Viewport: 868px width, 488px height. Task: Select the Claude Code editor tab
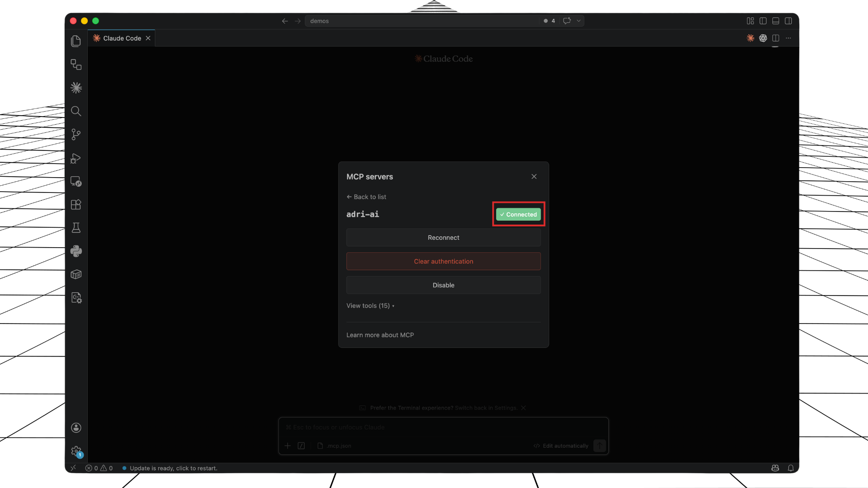pyautogui.click(x=122, y=38)
